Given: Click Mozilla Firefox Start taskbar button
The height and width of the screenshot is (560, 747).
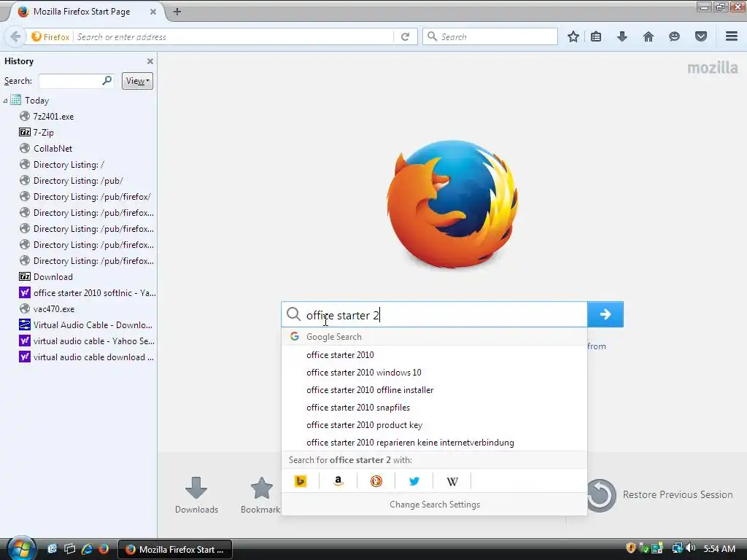Looking at the screenshot, I should 175,549.
